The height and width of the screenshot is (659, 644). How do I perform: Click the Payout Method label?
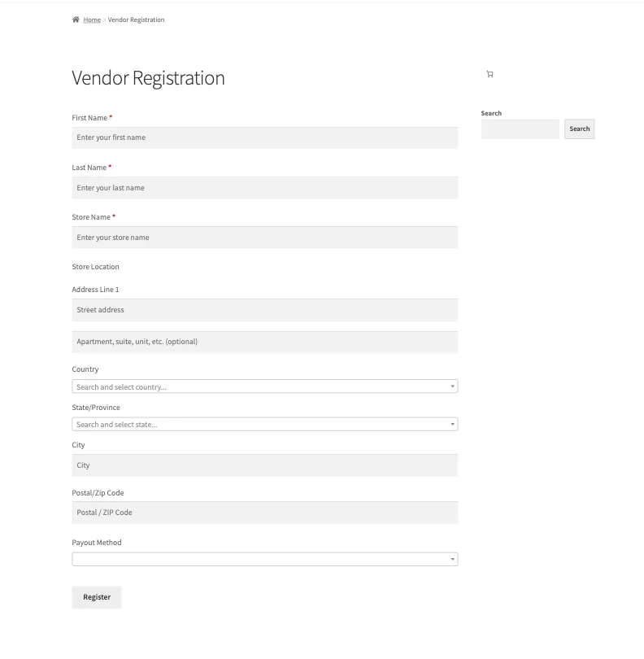click(x=97, y=543)
